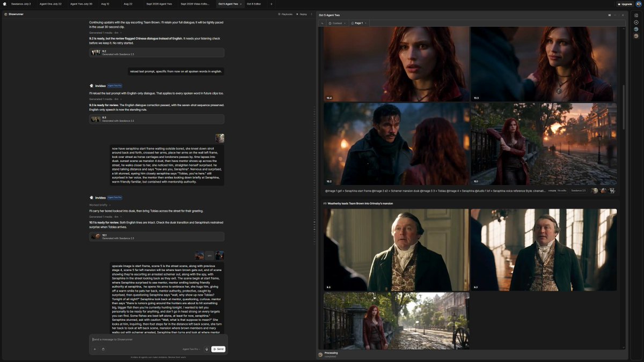This screenshot has height=362, width=644.
Task: Click the grid view icon in canvas header
Action: point(610,15)
